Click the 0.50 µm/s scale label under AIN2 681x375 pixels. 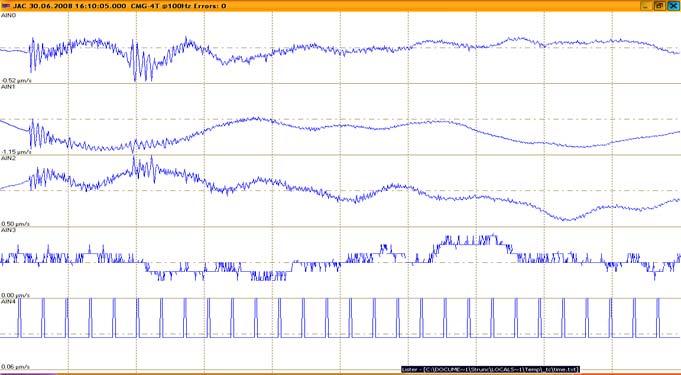[x=16, y=224]
